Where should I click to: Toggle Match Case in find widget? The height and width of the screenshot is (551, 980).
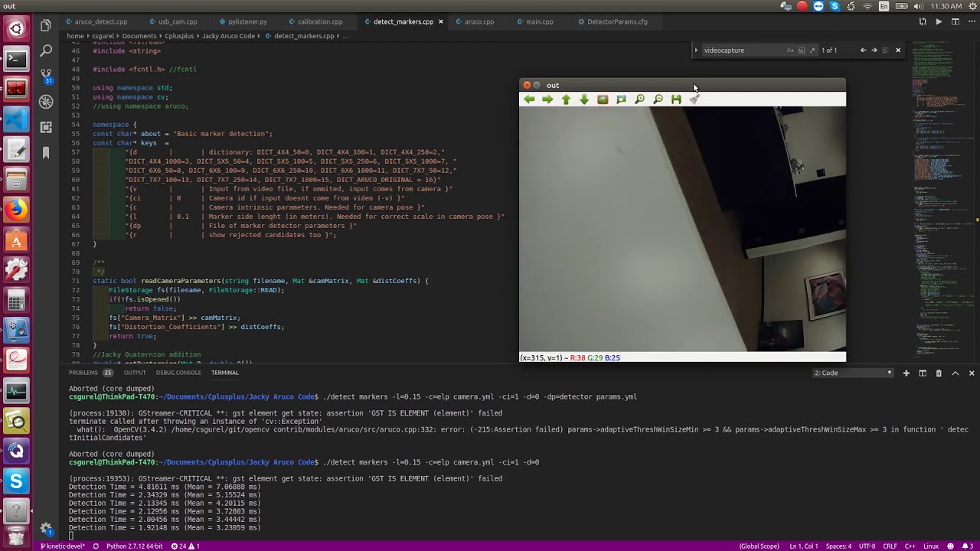(790, 51)
